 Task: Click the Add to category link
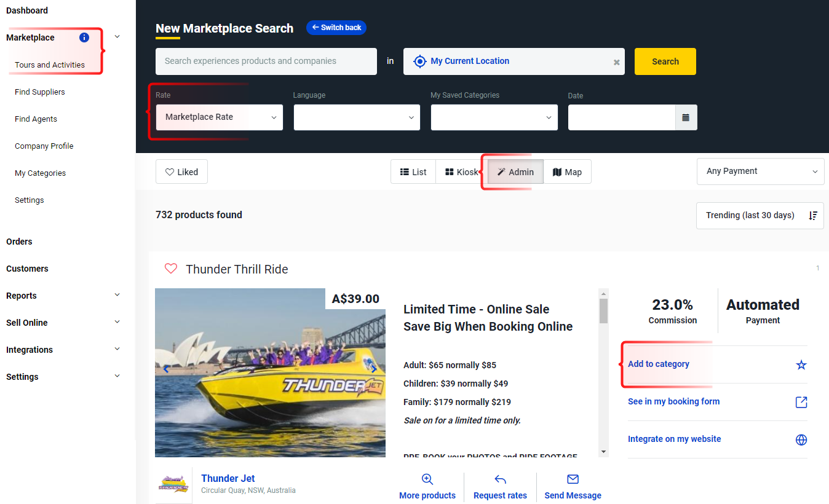click(659, 364)
